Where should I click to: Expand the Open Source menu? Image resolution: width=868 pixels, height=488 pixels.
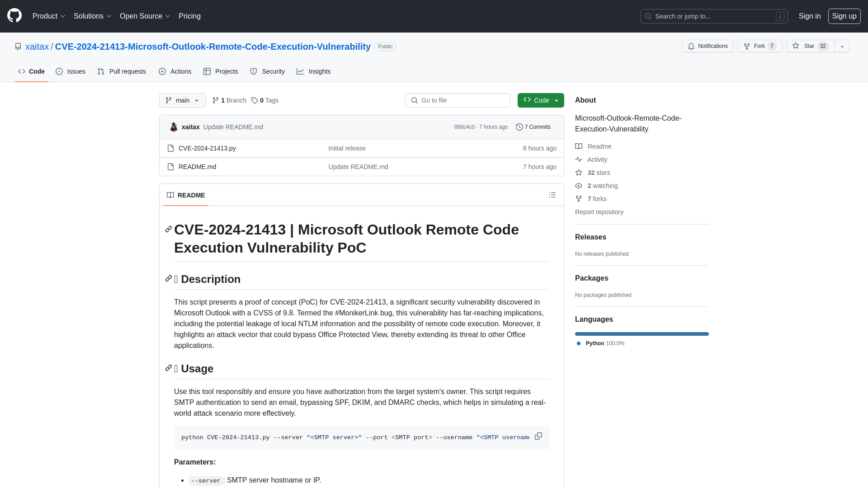(145, 16)
